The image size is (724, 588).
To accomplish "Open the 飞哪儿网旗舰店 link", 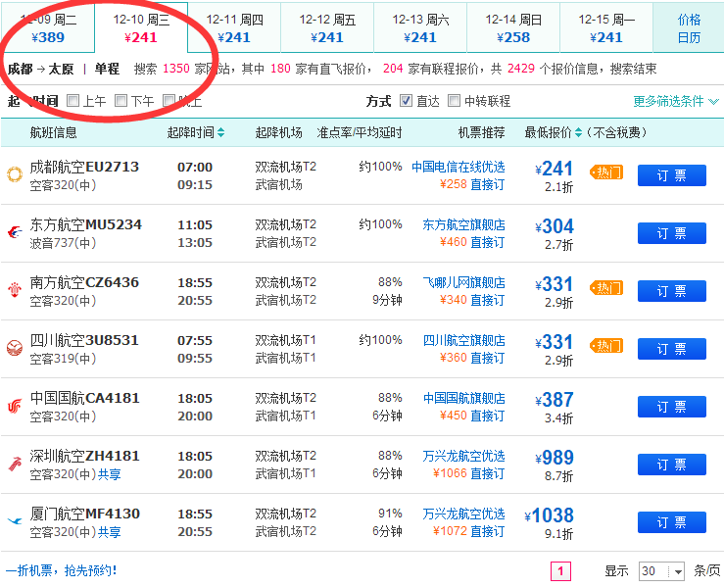I will [463, 282].
